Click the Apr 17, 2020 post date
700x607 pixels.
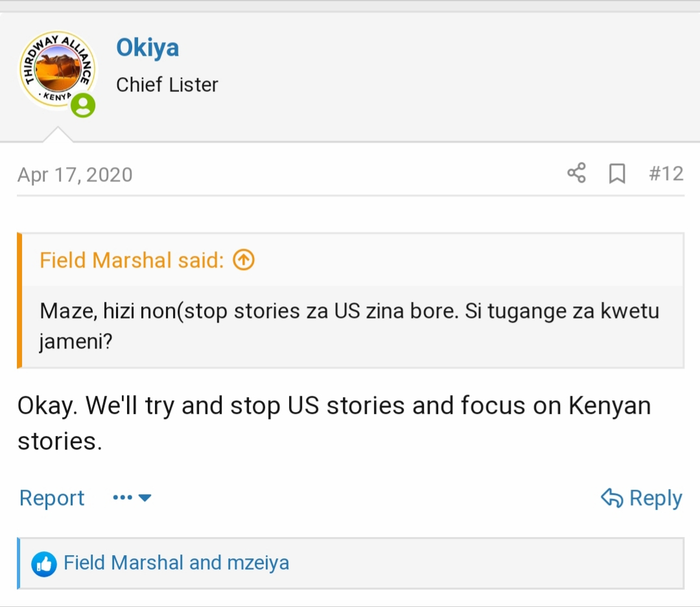click(75, 175)
